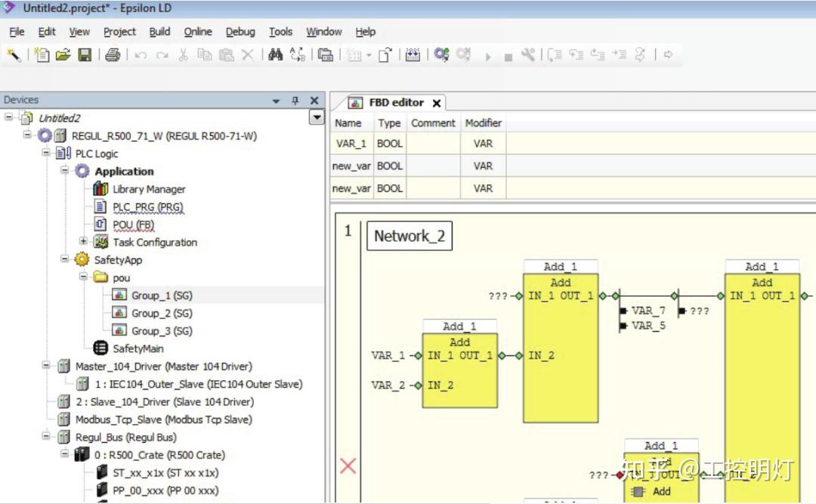Close the FBD editor tab
This screenshot has height=504, width=816.
coord(437,103)
